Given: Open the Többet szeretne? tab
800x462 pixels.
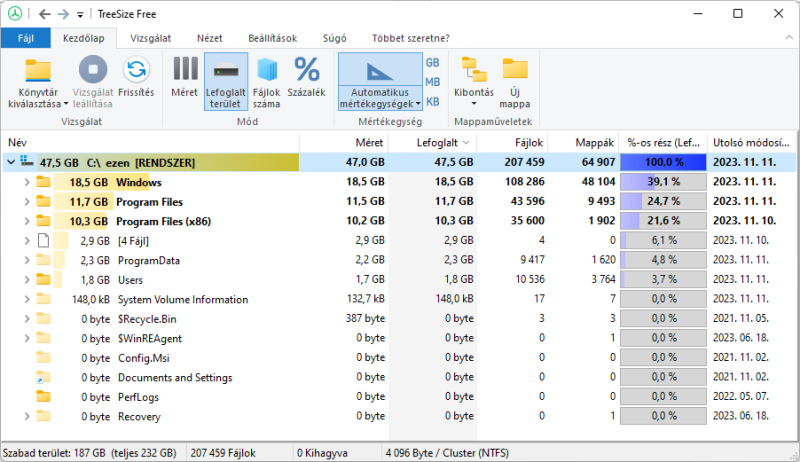Looking at the screenshot, I should (411, 38).
